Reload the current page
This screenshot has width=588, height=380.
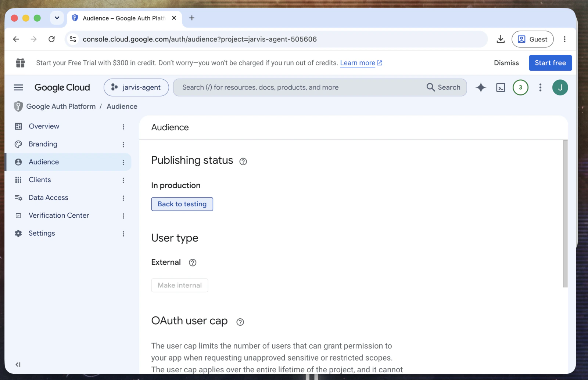(51, 39)
